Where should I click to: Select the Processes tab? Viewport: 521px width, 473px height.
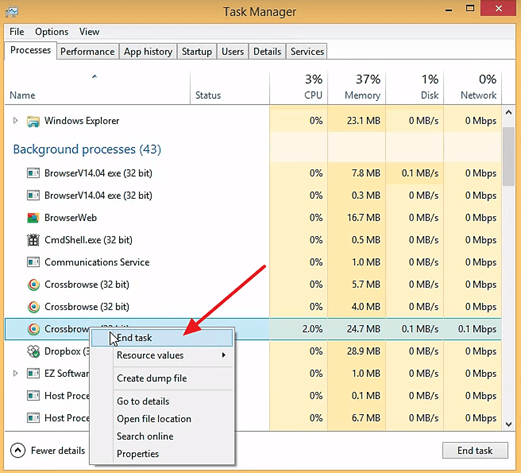(30, 50)
